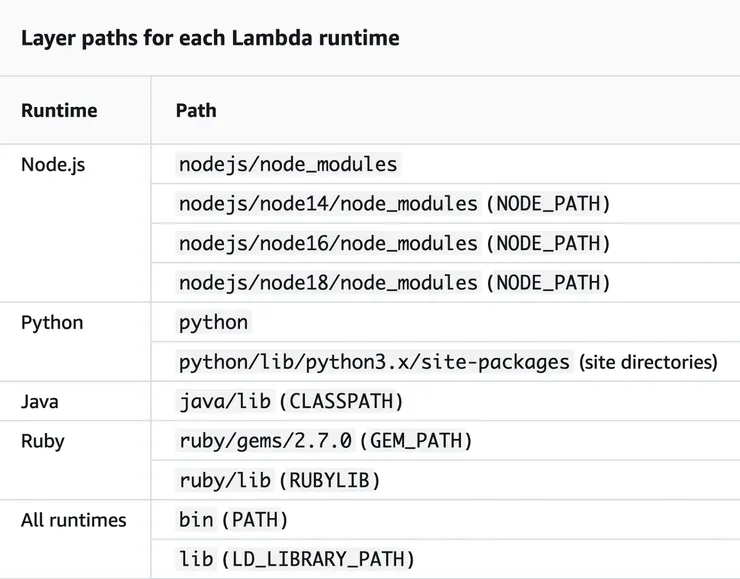This screenshot has height=579, width=740.
Task: Click the ruby/lib path code
Action: click(225, 480)
